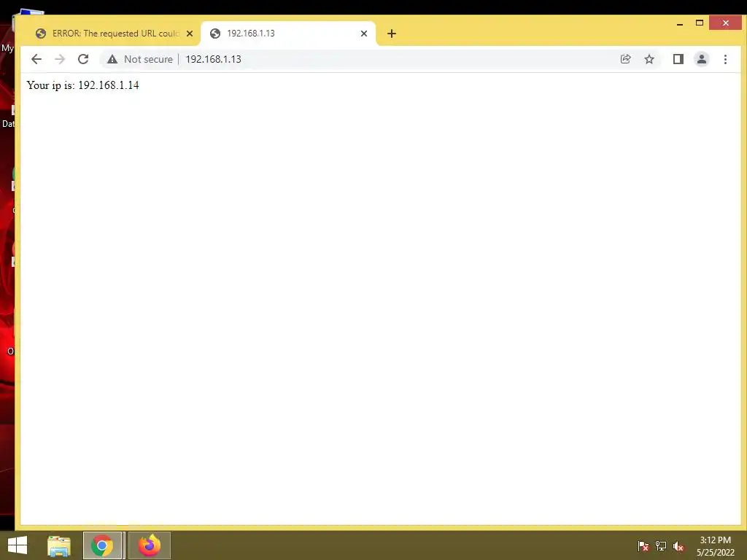Viewport: 747px width, 560px height.
Task: Open the Chrome profile avatar menu
Action: click(702, 59)
